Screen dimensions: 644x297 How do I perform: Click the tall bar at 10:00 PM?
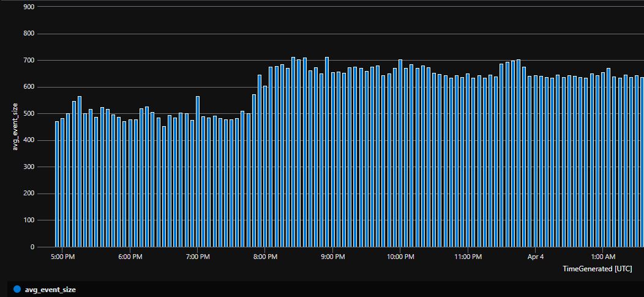tap(400, 153)
